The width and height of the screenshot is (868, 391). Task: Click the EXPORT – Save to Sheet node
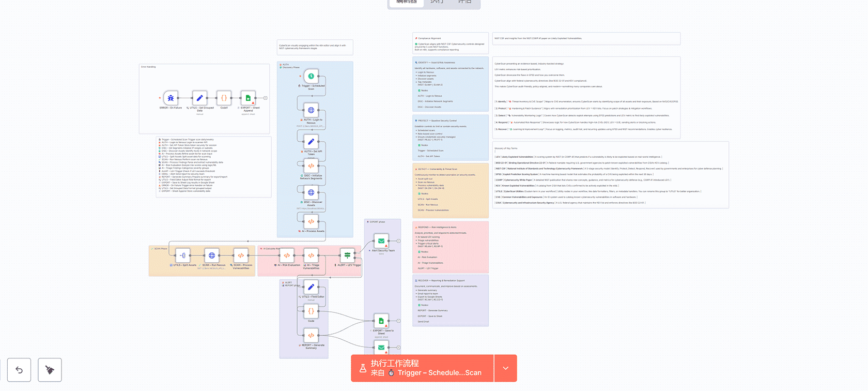coord(381,321)
